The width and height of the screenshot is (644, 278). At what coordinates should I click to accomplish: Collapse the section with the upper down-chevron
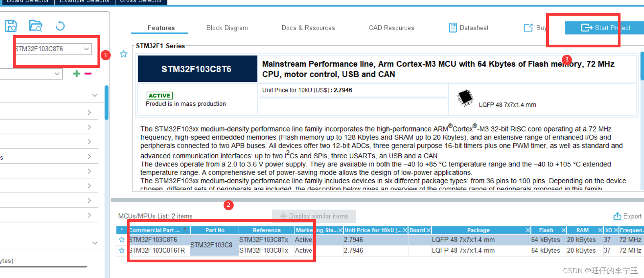coord(95,95)
